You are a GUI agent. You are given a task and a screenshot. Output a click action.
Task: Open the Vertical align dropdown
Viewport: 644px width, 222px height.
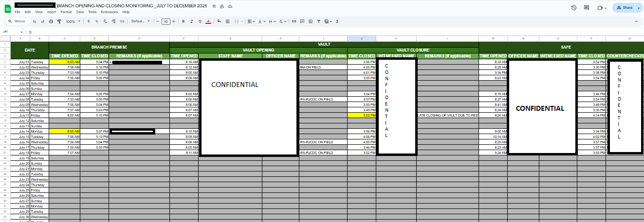coord(262,21)
